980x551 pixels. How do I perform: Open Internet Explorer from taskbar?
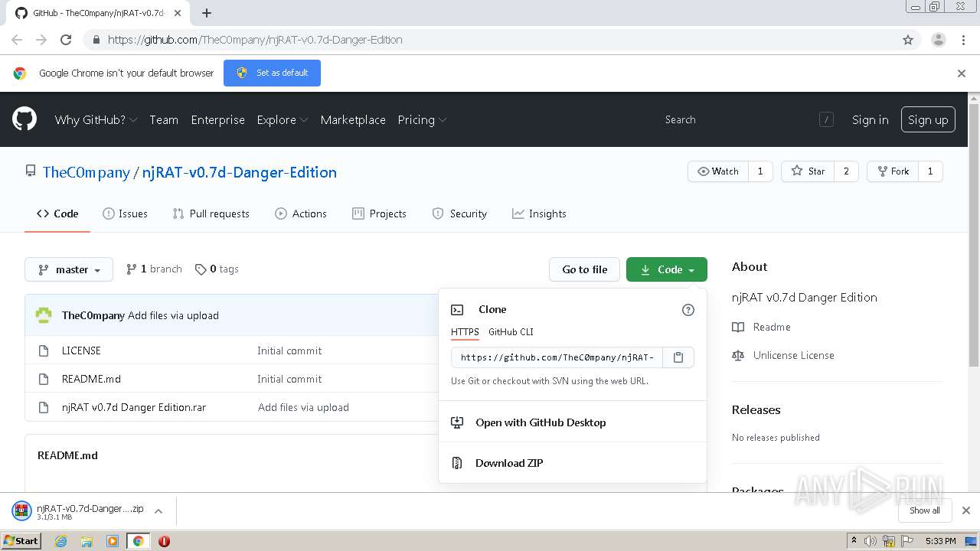pyautogui.click(x=60, y=541)
